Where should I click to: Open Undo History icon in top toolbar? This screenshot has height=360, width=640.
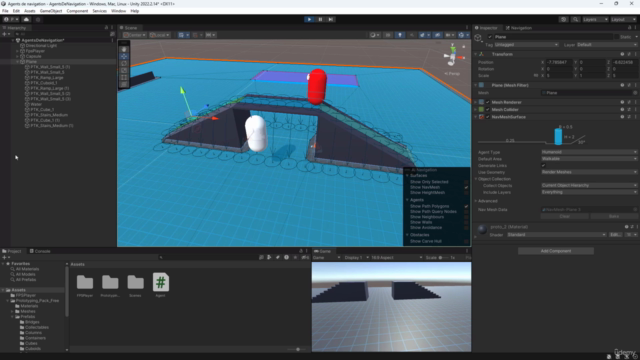564,19
